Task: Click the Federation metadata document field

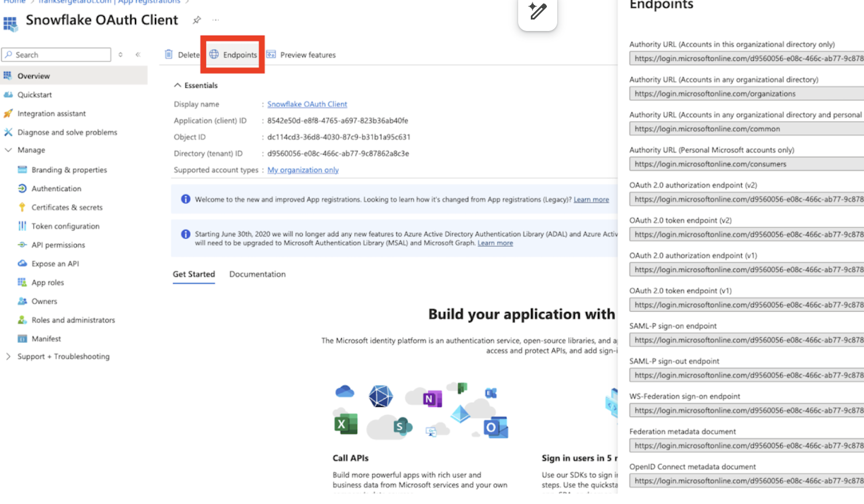Action: point(746,445)
